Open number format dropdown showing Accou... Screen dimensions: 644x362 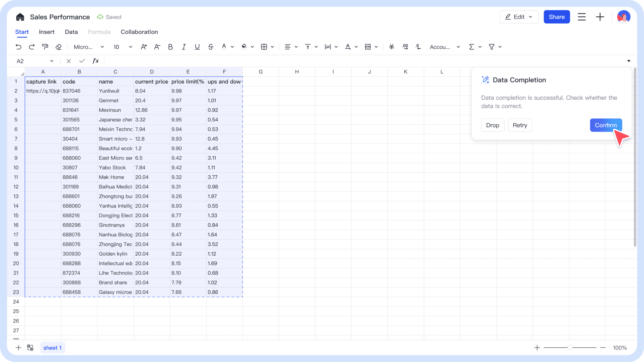coord(445,47)
